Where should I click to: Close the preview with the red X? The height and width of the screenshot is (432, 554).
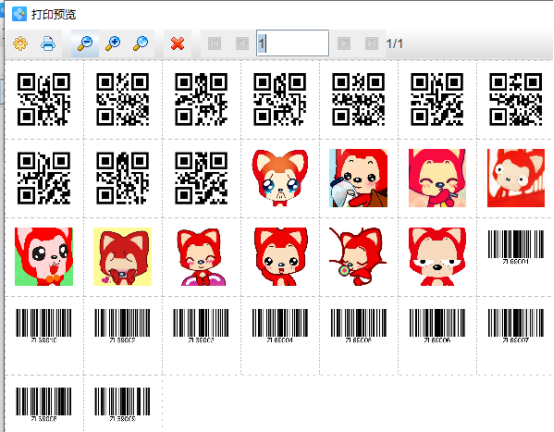[x=177, y=43]
